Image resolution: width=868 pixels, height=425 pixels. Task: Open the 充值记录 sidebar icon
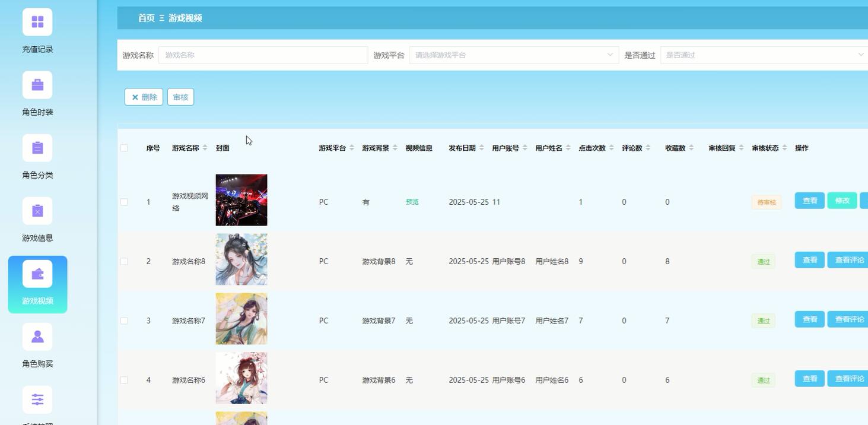[x=37, y=22]
